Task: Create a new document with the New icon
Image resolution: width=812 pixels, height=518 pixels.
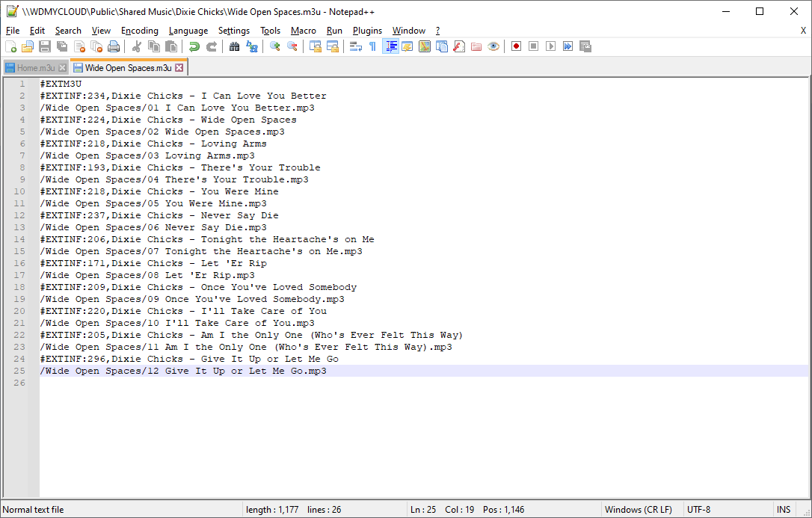Action: coord(11,46)
